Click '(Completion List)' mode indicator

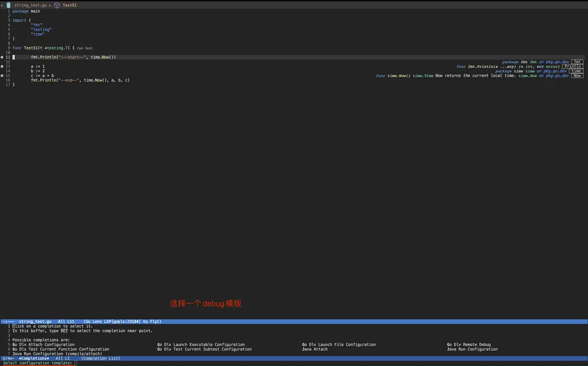(101, 358)
